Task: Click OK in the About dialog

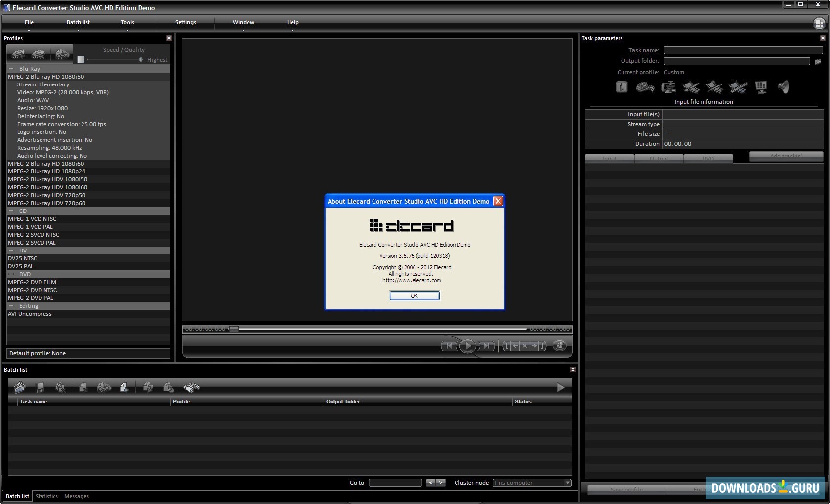Action: (x=415, y=295)
